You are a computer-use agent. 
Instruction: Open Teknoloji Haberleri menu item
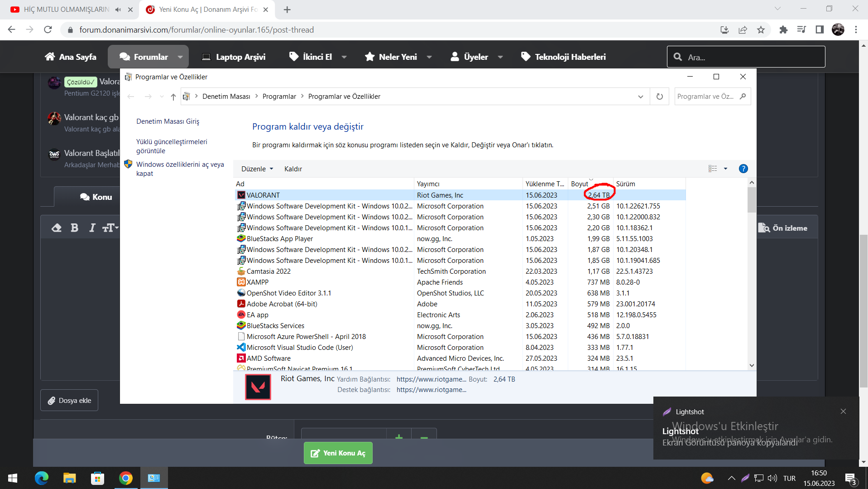pos(563,57)
